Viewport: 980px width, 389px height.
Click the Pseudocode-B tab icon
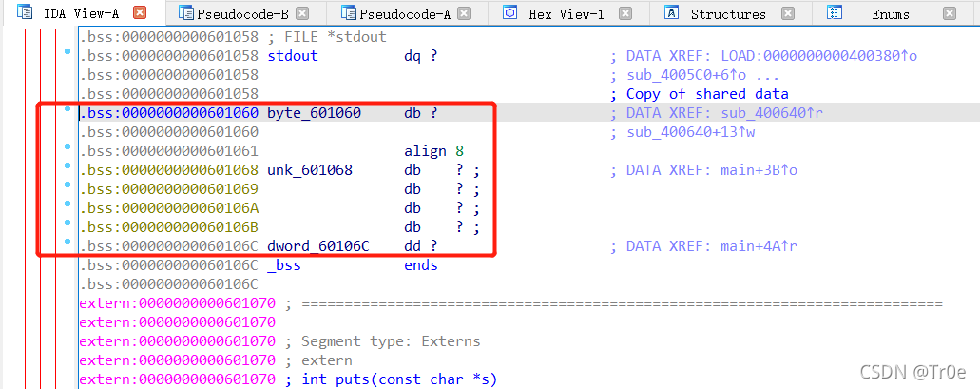(x=185, y=12)
